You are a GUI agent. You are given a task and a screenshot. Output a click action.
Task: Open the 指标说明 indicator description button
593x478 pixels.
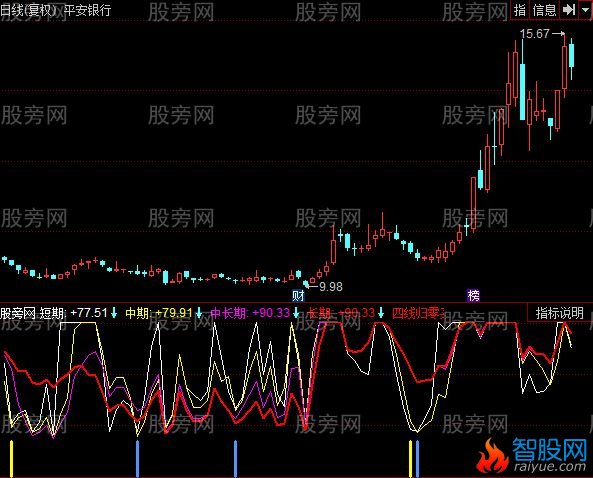pyautogui.click(x=559, y=313)
